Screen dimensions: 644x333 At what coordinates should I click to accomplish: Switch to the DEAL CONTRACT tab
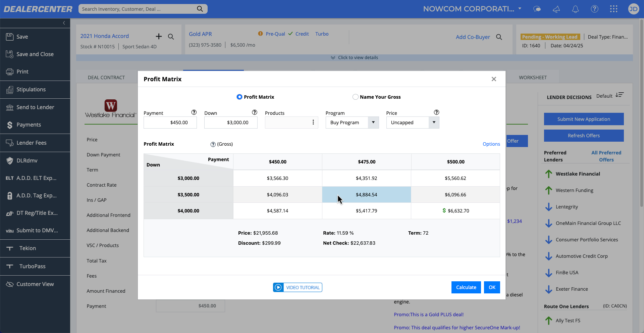(106, 78)
